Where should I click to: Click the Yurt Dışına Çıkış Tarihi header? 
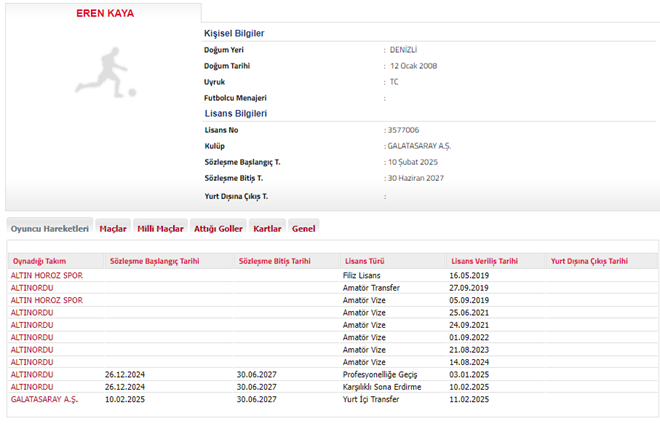[589, 261]
